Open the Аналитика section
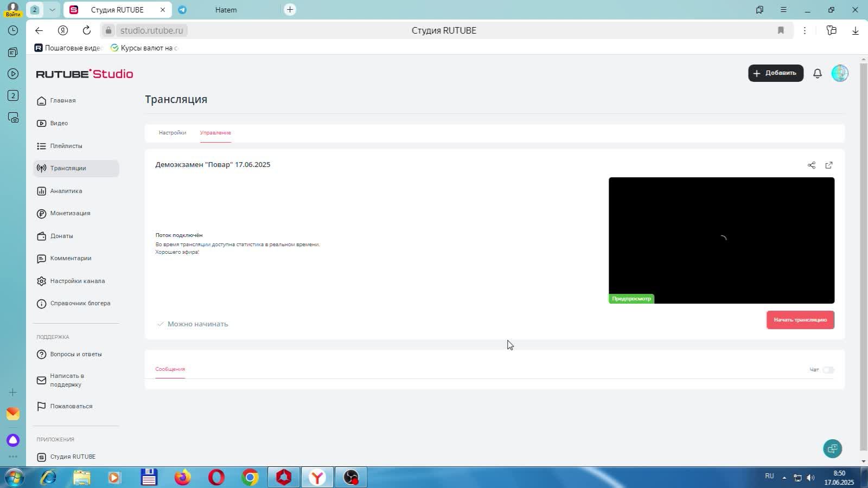This screenshot has height=488, width=868. [x=76, y=191]
